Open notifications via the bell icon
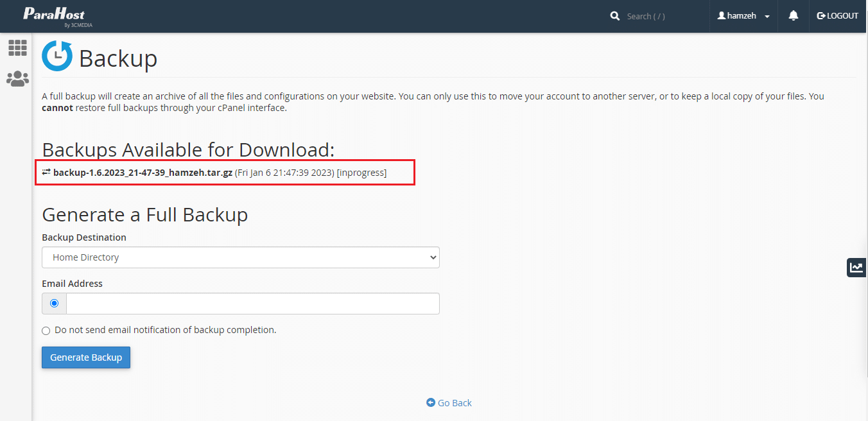The image size is (868, 421). click(794, 16)
